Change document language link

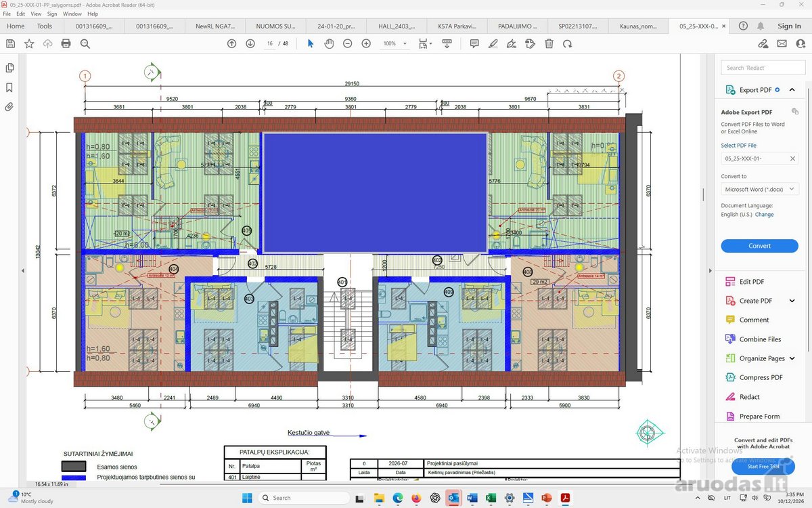[x=765, y=215]
